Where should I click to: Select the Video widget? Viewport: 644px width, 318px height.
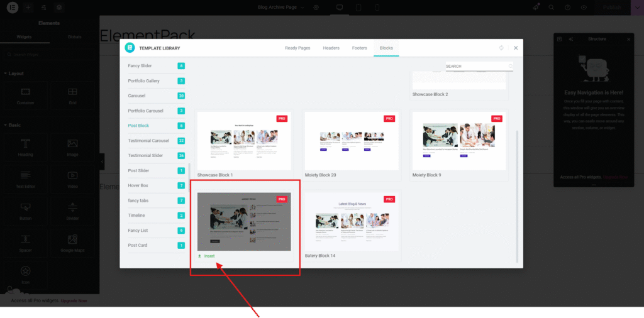coord(73,179)
